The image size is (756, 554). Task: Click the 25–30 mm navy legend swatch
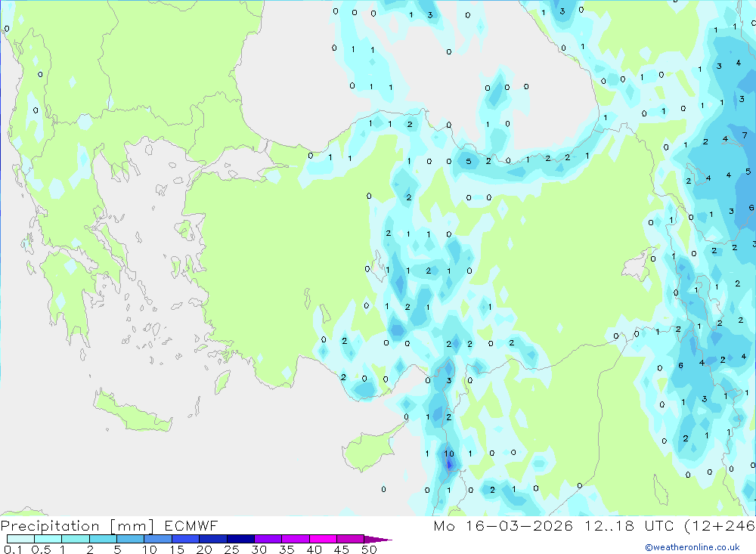[x=240, y=539]
